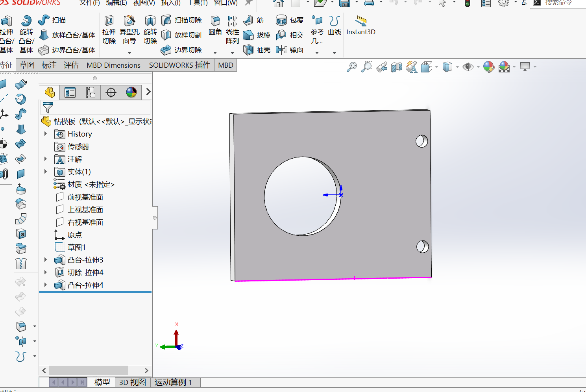
Task: Expand the 实体(1) solid bodies node
Action: pos(46,172)
